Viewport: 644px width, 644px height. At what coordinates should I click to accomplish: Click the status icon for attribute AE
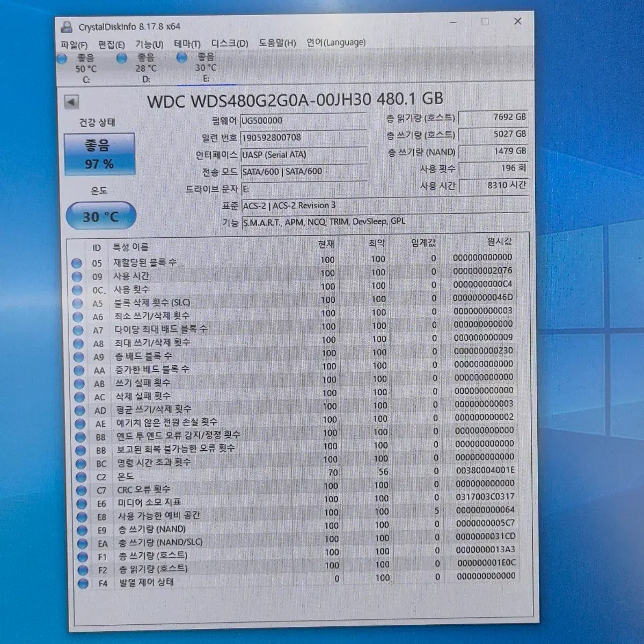(x=80, y=424)
